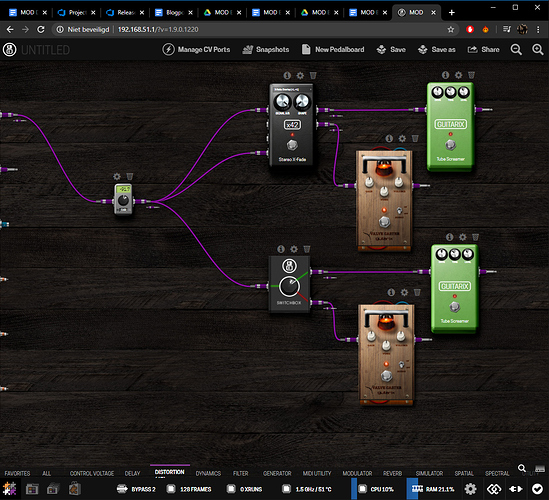Open device settings gear in bottom bar
The image size is (549, 500).
tap(470, 489)
